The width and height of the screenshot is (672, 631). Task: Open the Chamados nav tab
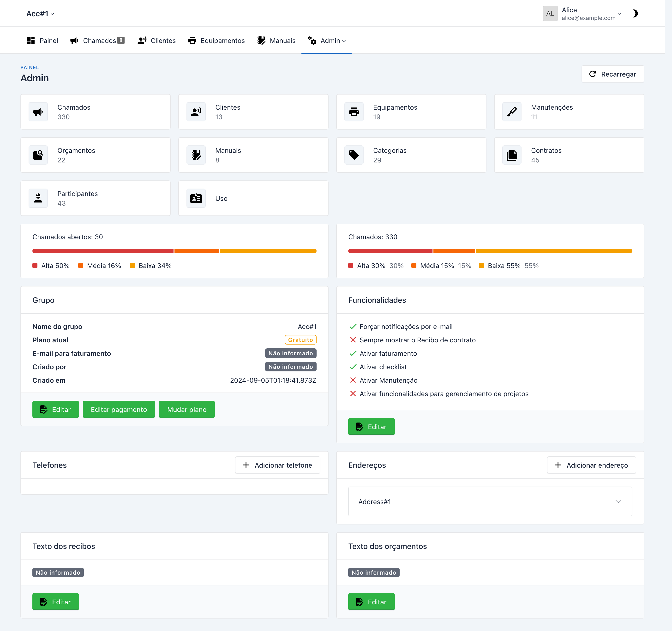pyautogui.click(x=97, y=41)
